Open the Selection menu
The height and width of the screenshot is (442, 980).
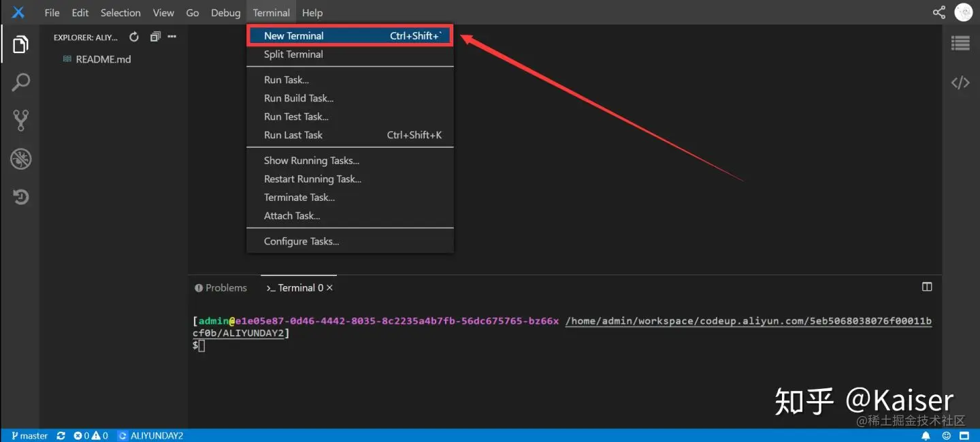point(120,13)
